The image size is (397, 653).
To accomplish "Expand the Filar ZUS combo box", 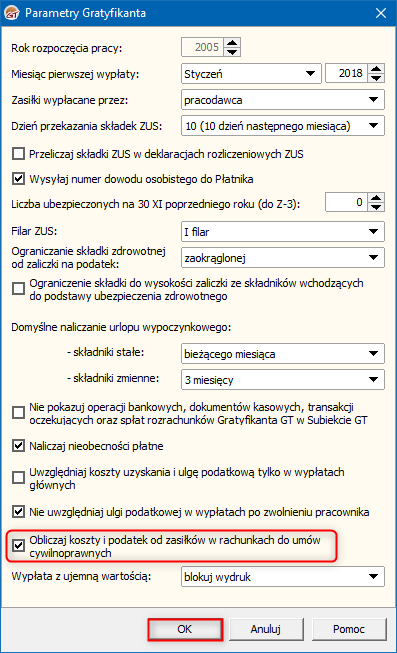I will click(283, 232).
